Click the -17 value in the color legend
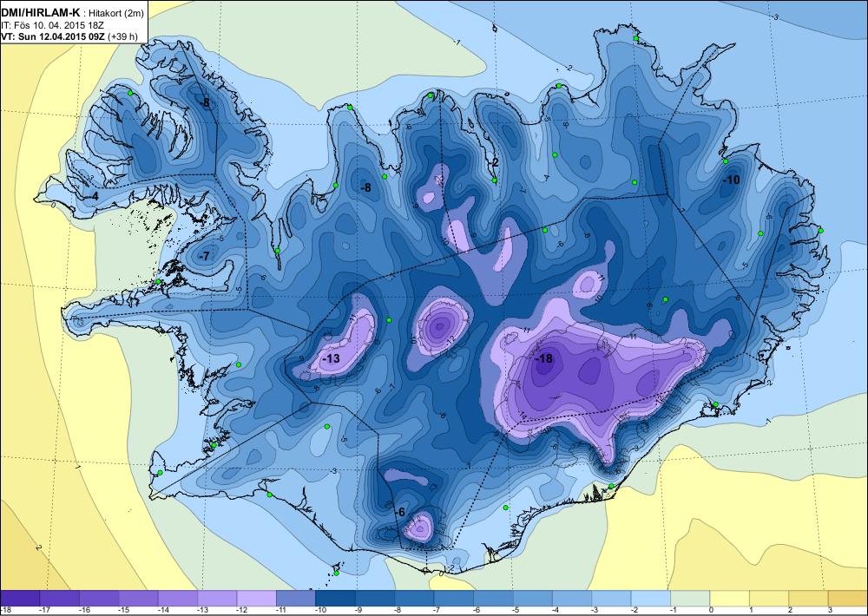 44,611
